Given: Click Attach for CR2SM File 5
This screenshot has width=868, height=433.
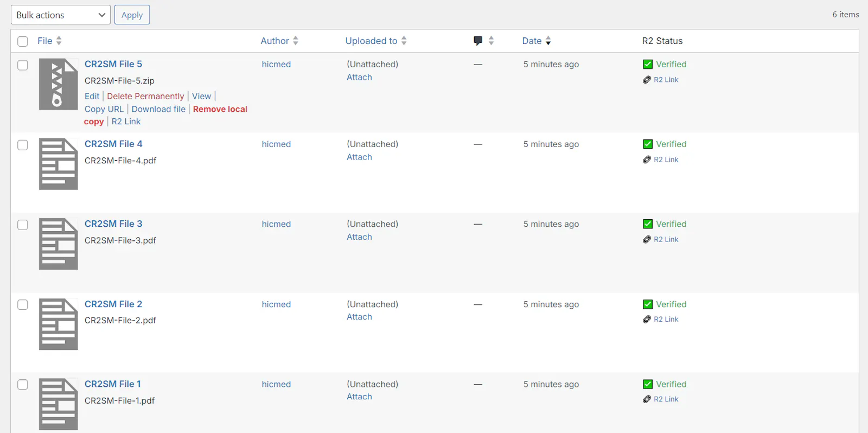Looking at the screenshot, I should point(360,77).
